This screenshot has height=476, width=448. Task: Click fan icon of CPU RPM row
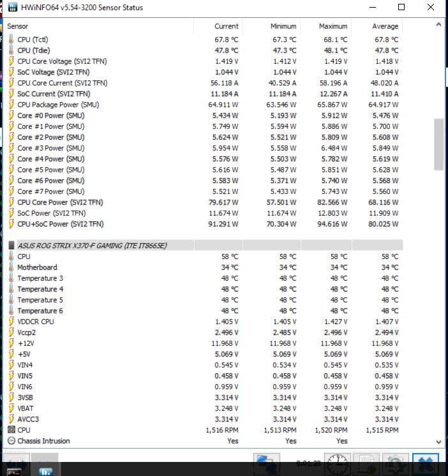tap(11, 430)
